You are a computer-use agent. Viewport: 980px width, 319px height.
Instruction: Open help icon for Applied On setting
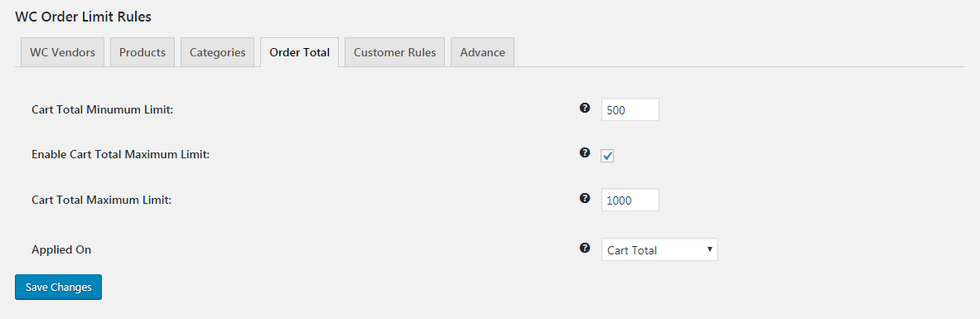coord(584,248)
